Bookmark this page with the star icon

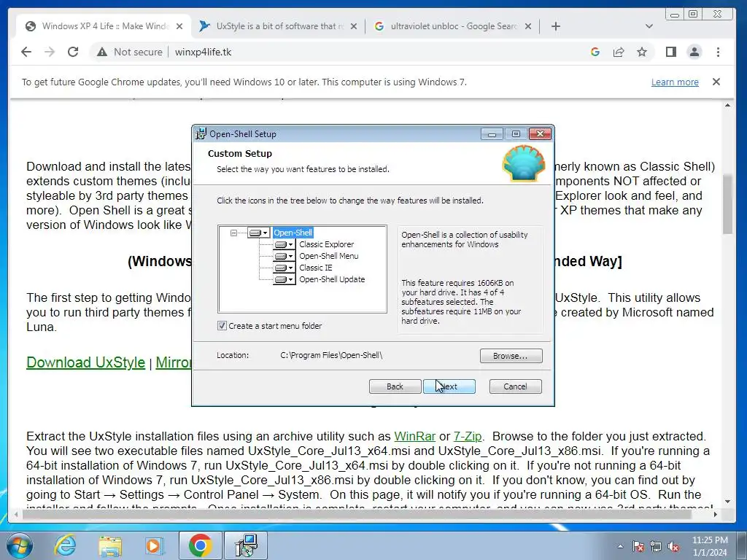coord(642,52)
